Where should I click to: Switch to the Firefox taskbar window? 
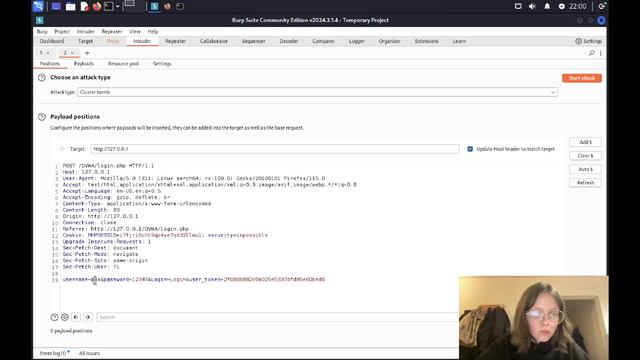(x=167, y=7)
